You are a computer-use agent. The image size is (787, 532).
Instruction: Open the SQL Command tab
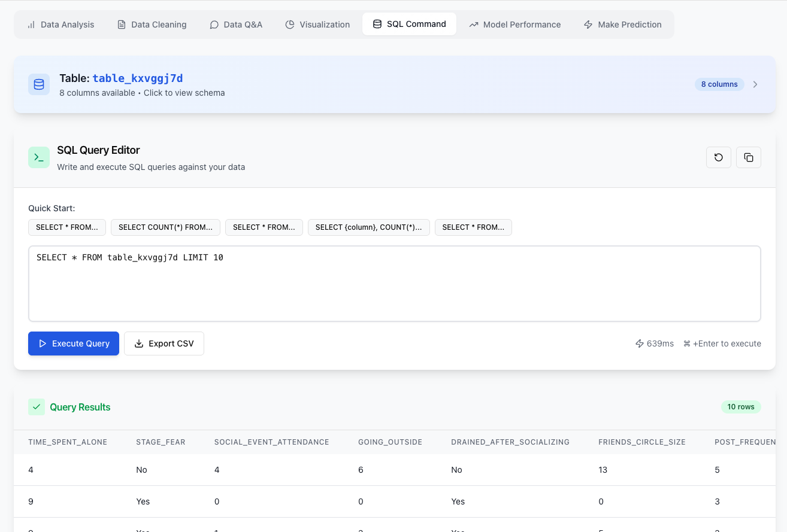[409, 24]
